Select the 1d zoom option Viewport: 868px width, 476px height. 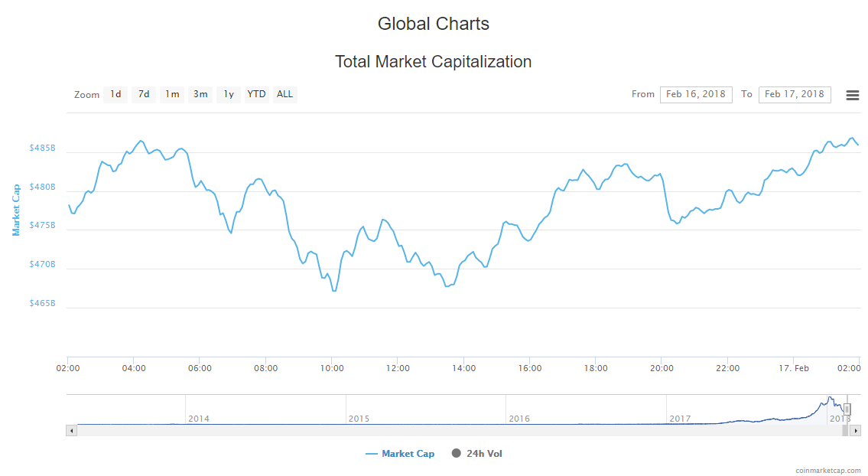coord(115,94)
